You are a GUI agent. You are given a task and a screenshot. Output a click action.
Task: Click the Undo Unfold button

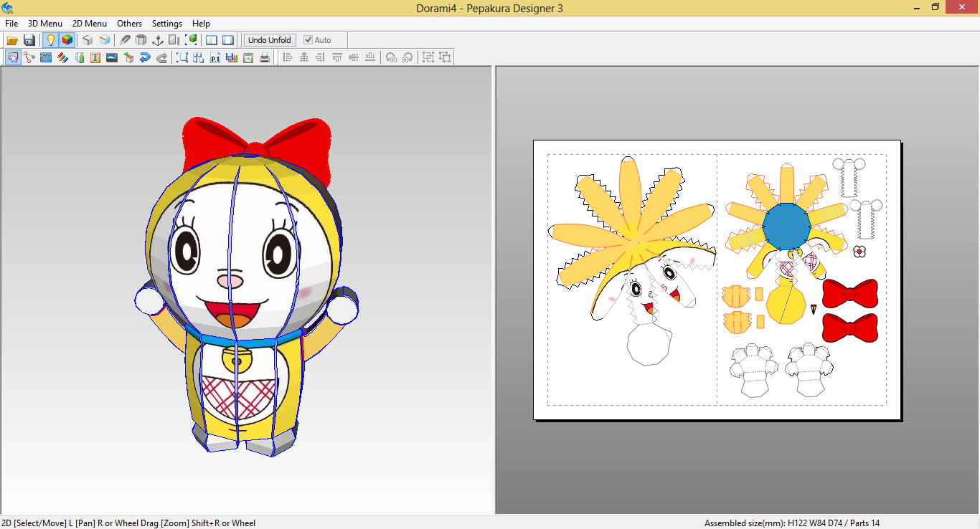point(270,40)
